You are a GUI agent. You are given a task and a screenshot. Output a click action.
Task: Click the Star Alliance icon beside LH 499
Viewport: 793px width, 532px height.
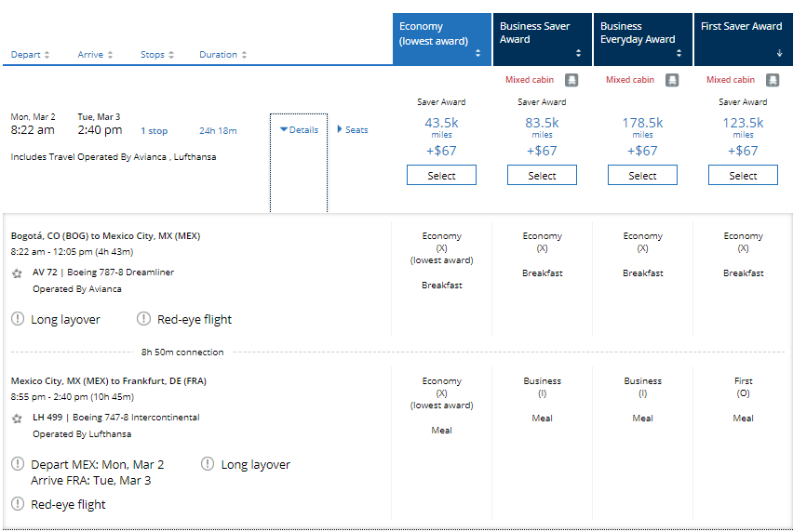point(17,419)
